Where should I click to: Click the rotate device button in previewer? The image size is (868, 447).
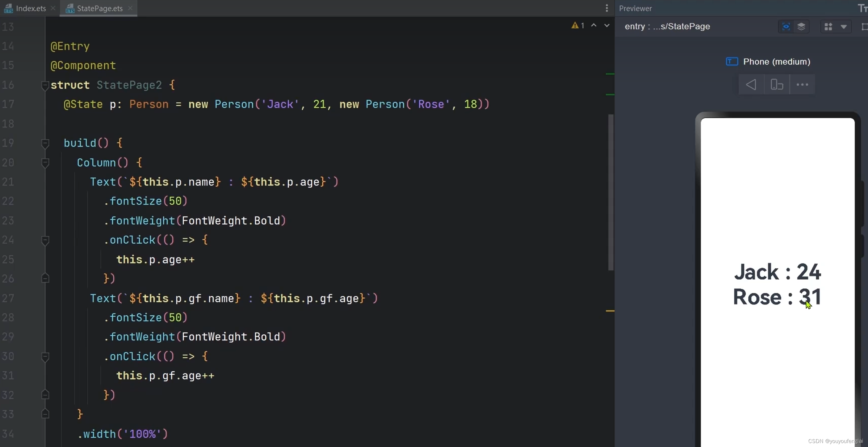777,84
